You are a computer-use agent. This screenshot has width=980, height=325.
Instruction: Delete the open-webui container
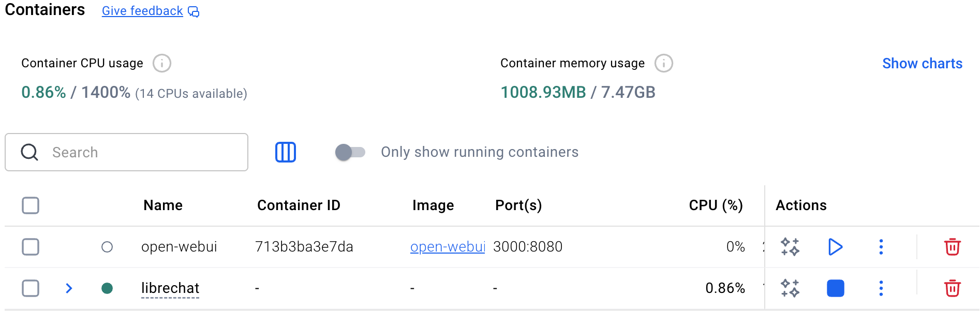(952, 247)
